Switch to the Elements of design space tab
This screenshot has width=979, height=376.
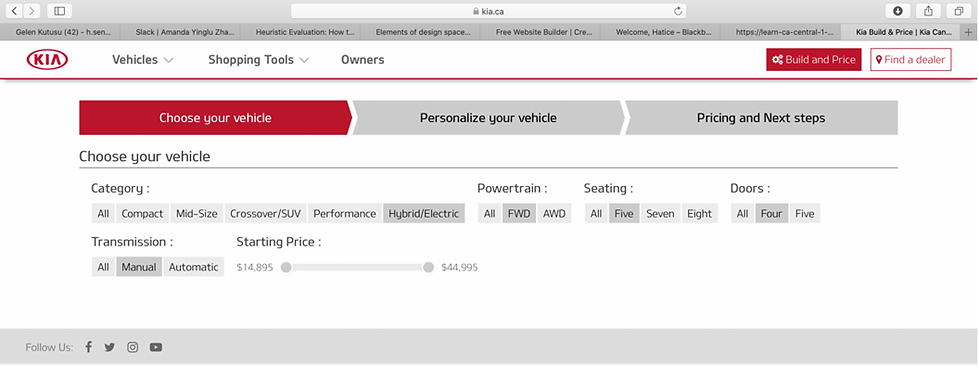point(423,31)
